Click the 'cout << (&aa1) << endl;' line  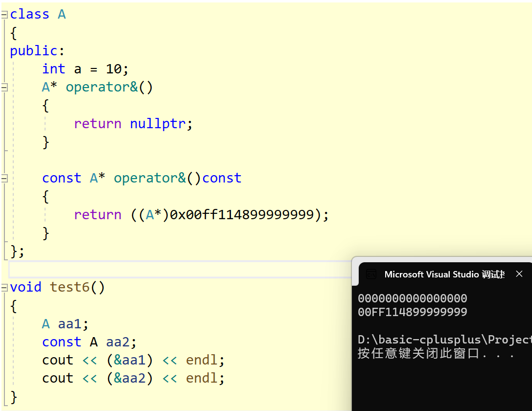coord(133,360)
